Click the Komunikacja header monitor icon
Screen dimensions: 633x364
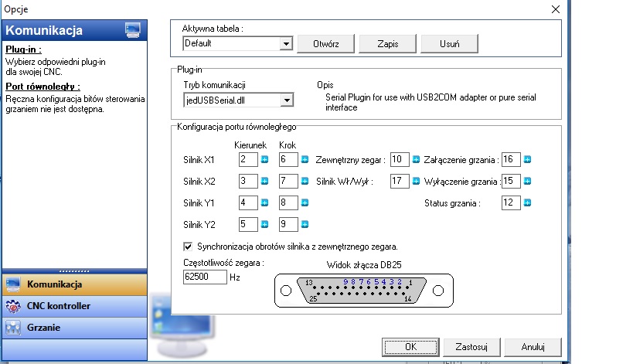[x=132, y=30]
